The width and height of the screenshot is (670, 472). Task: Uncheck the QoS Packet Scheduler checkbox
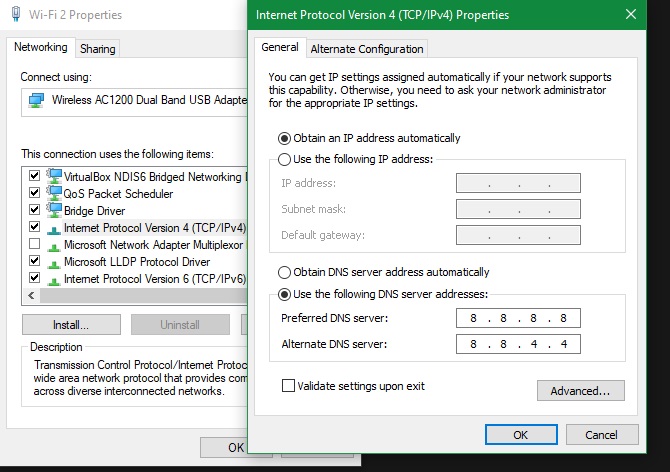35,193
